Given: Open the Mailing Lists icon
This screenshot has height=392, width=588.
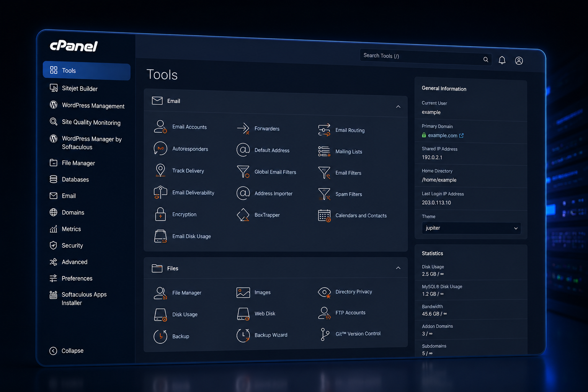Looking at the screenshot, I should tap(324, 151).
